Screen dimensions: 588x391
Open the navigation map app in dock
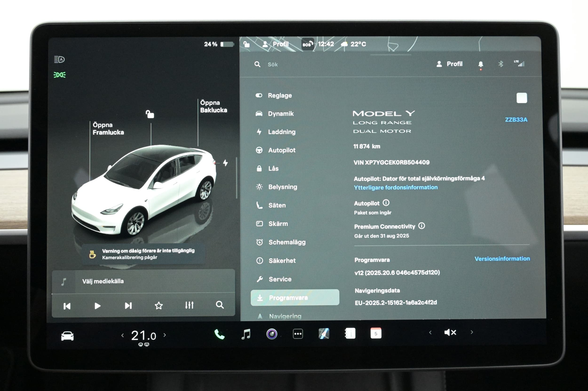pyautogui.click(x=324, y=333)
